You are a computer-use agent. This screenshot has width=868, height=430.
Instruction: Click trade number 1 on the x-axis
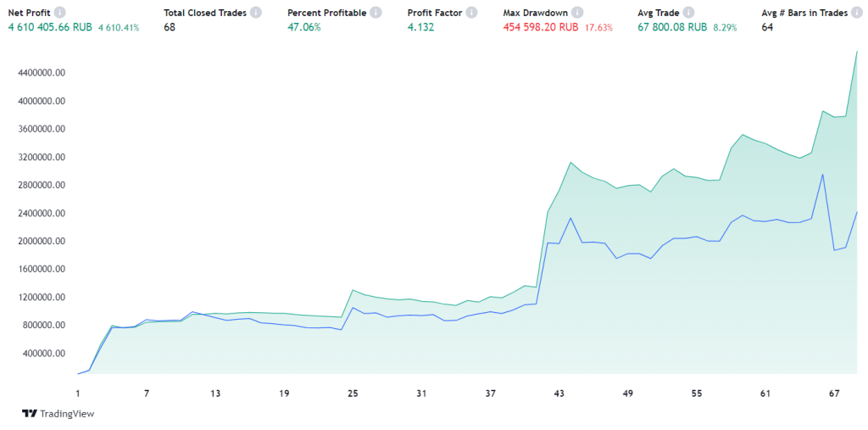coord(78,394)
